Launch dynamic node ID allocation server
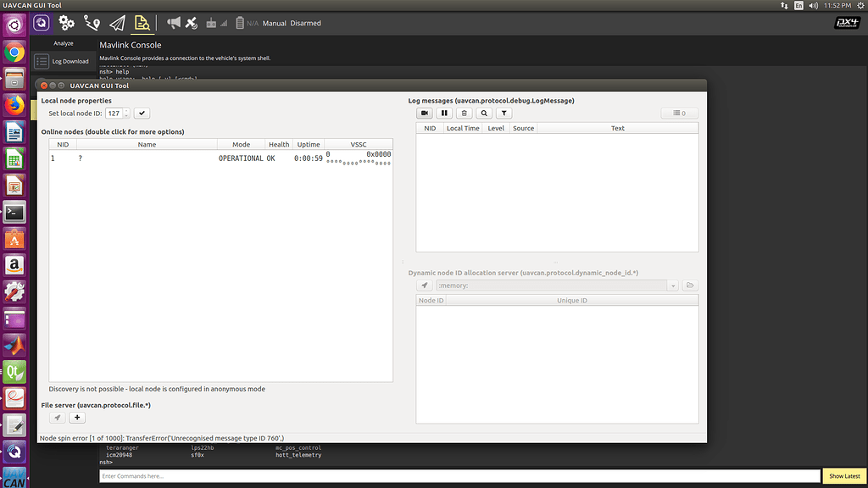868x488 pixels. [x=425, y=286]
